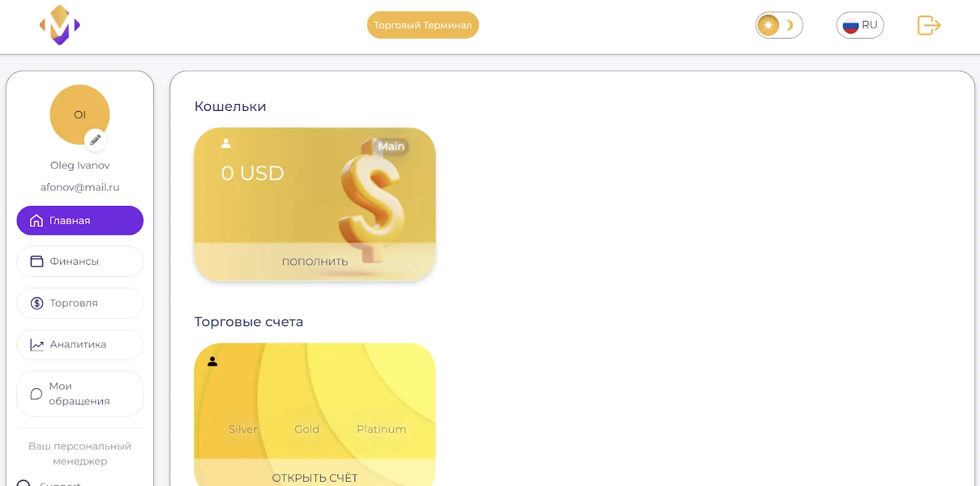Edit avatar using the pencil icon
Image resolution: width=980 pixels, height=486 pixels.
[96, 140]
